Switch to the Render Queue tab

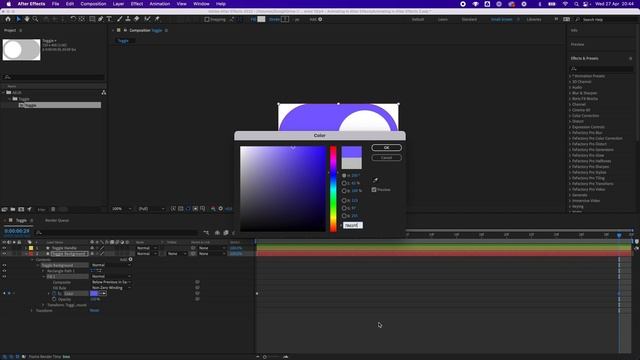[x=57, y=220]
